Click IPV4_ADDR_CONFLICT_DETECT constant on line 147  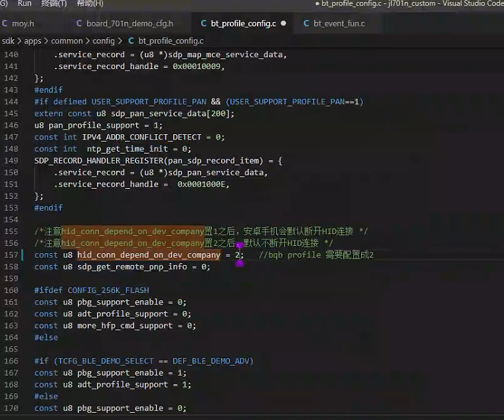[141, 137]
